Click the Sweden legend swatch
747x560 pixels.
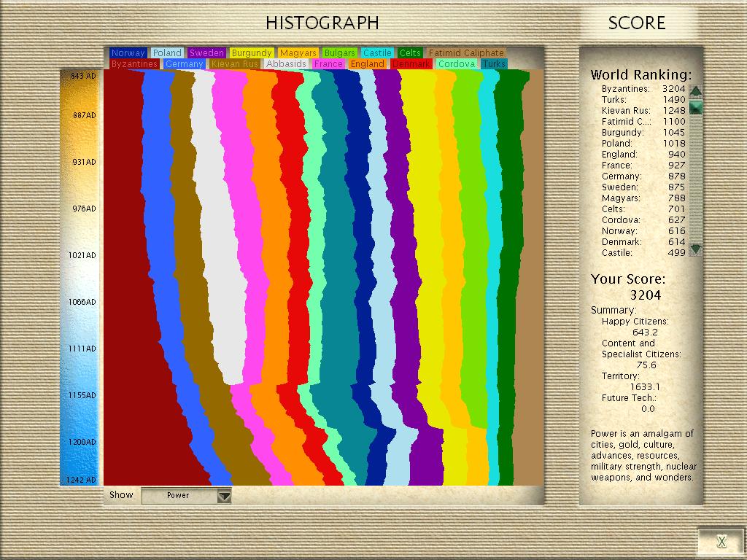point(206,52)
